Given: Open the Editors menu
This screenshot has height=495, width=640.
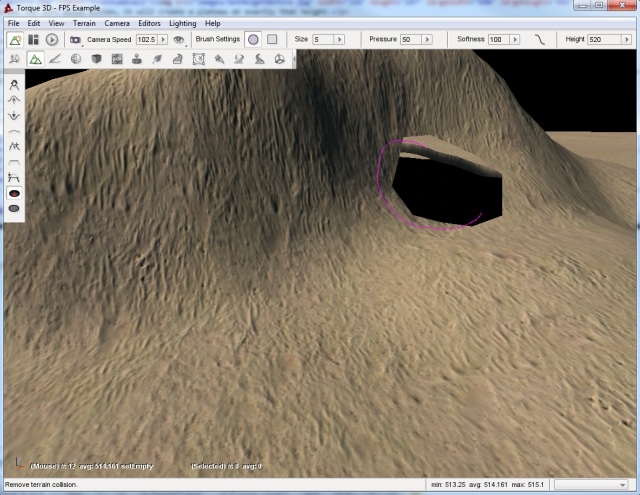Looking at the screenshot, I should (149, 22).
